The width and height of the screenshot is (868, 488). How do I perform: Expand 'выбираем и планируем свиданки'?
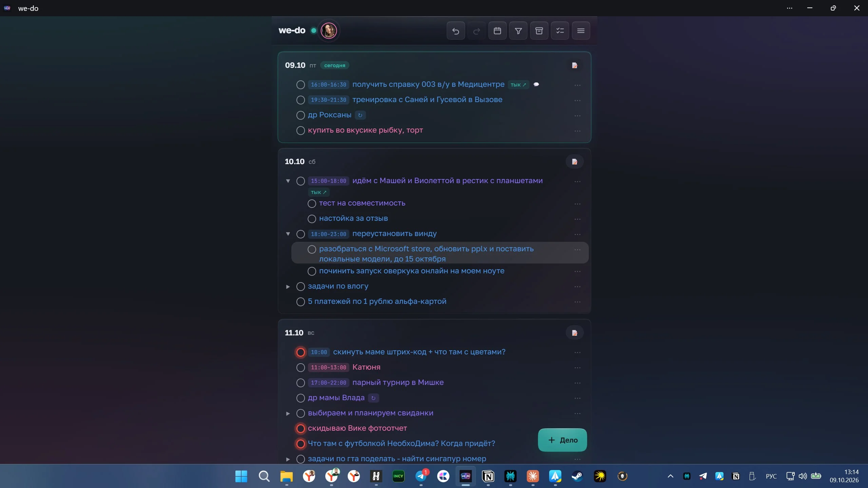pos(288,414)
